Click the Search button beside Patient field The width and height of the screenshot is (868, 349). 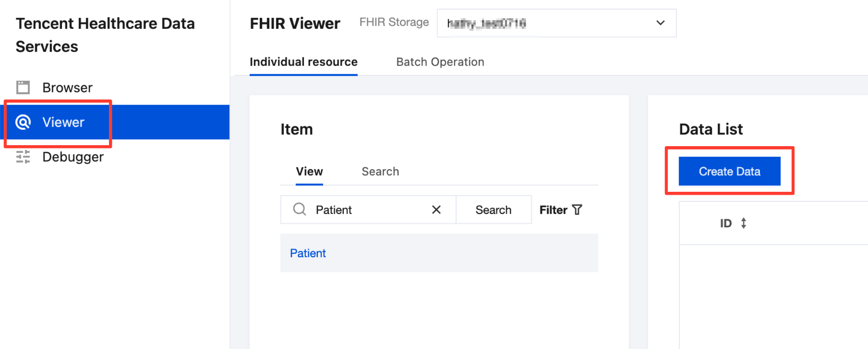tap(494, 210)
